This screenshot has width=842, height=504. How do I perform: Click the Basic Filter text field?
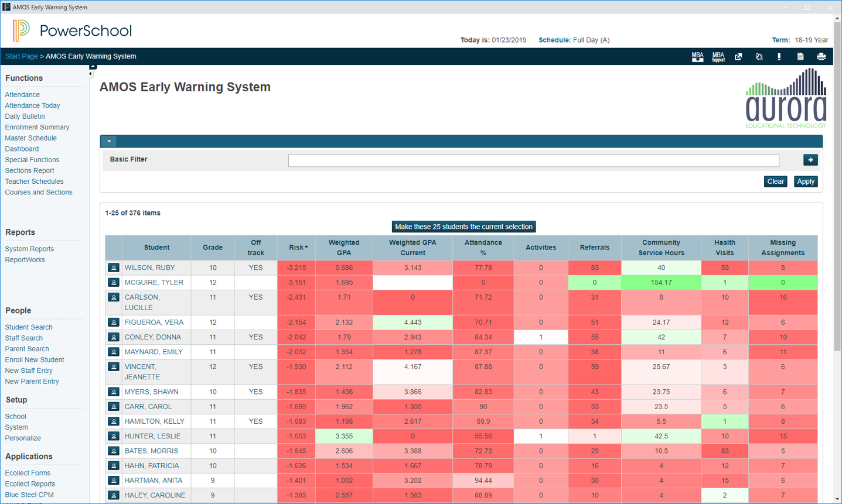coord(533,160)
